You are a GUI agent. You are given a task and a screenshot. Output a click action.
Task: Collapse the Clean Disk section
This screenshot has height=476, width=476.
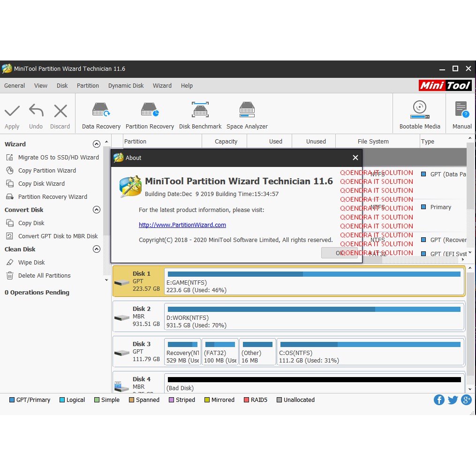click(x=97, y=249)
